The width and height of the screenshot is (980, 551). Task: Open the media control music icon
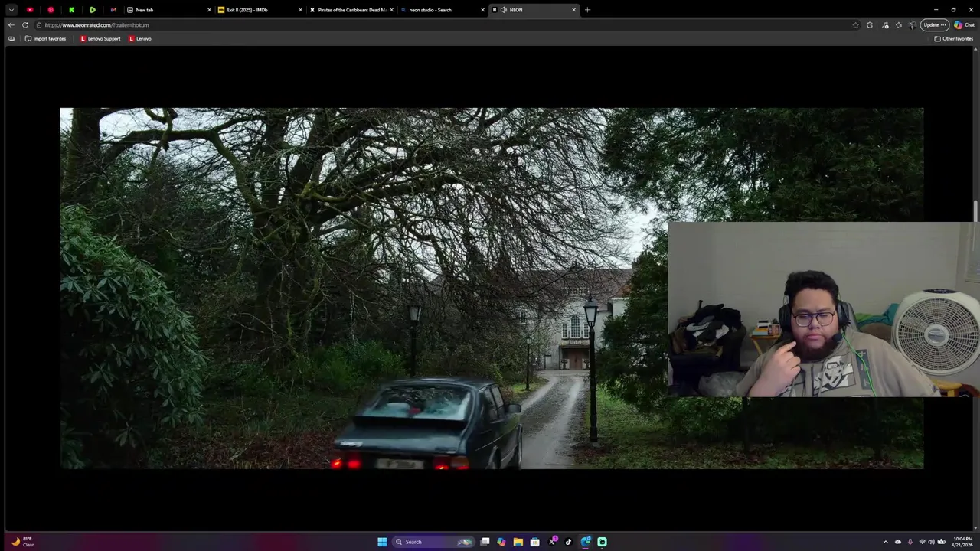(x=885, y=25)
